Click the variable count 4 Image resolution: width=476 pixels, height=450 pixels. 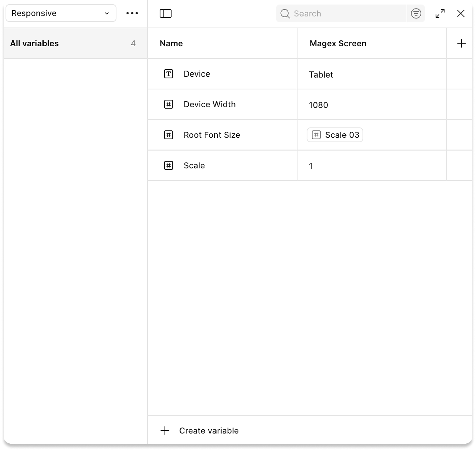(133, 43)
